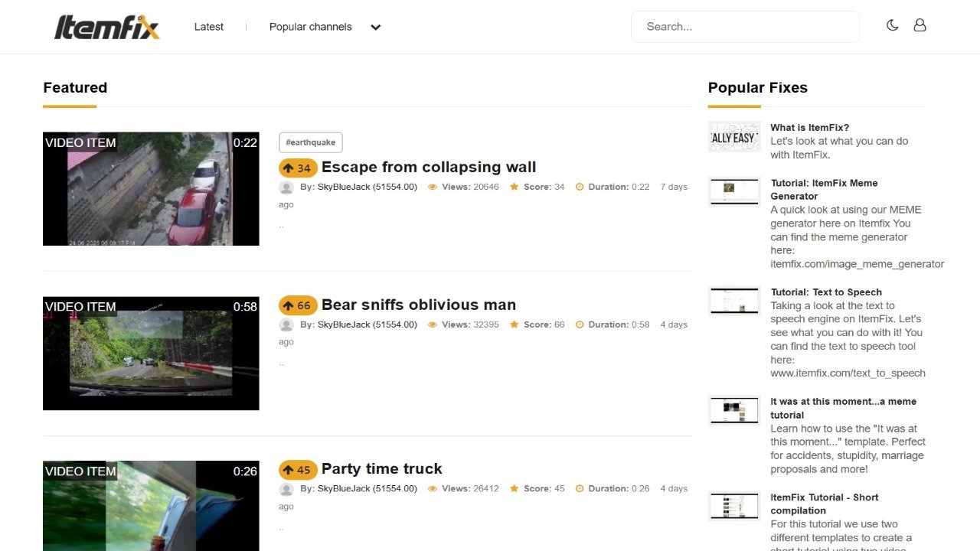Image resolution: width=980 pixels, height=551 pixels.
Task: Click score star icon for Party time truck
Action: tap(514, 488)
